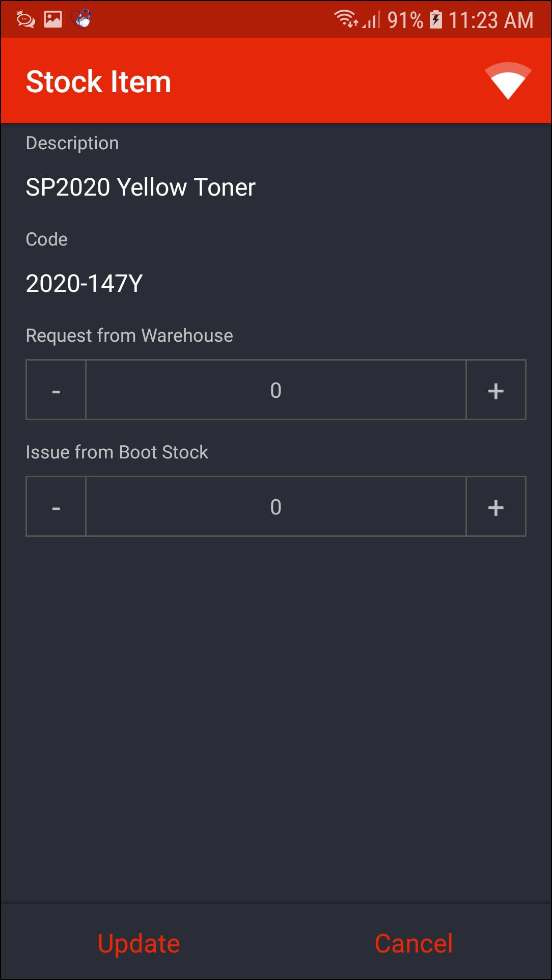Tap the Stock Item header title

pos(98,82)
